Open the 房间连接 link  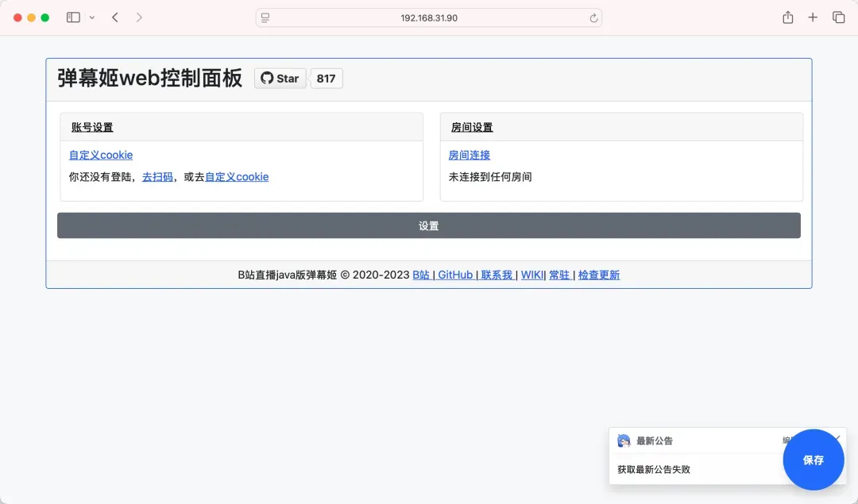pyautogui.click(x=470, y=155)
